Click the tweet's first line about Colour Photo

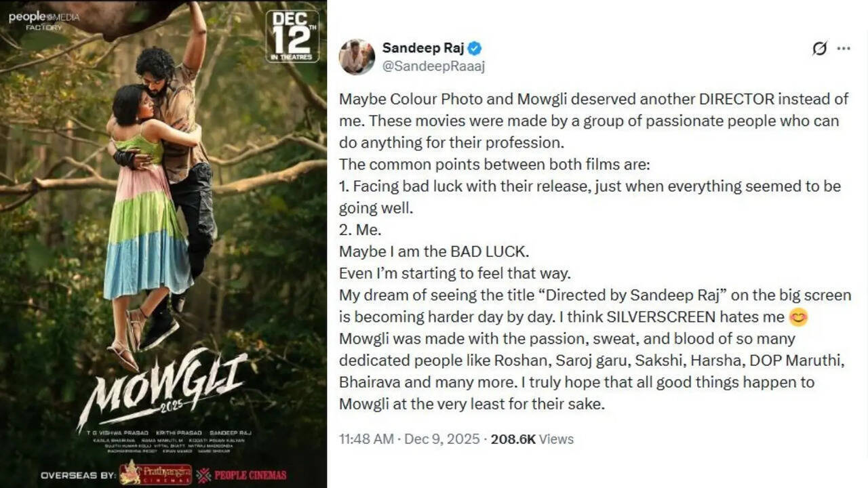pyautogui.click(x=593, y=100)
